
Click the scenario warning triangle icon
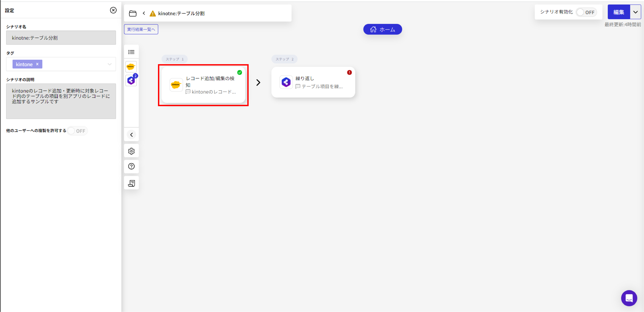pyautogui.click(x=153, y=13)
